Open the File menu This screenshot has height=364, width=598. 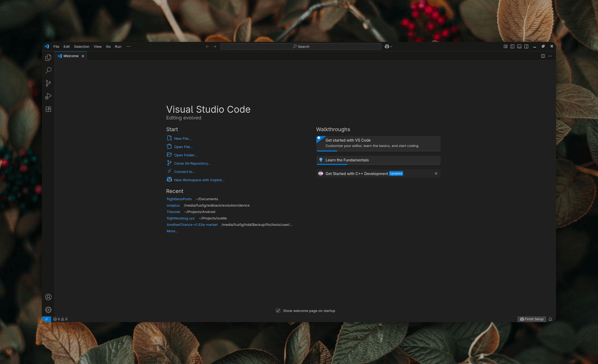coord(56,47)
